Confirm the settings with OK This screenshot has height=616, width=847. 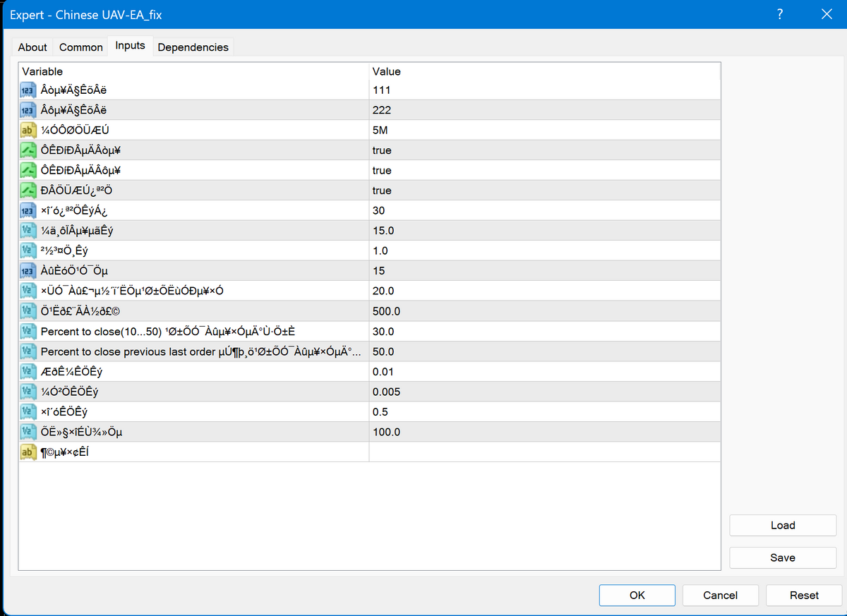pos(637,596)
